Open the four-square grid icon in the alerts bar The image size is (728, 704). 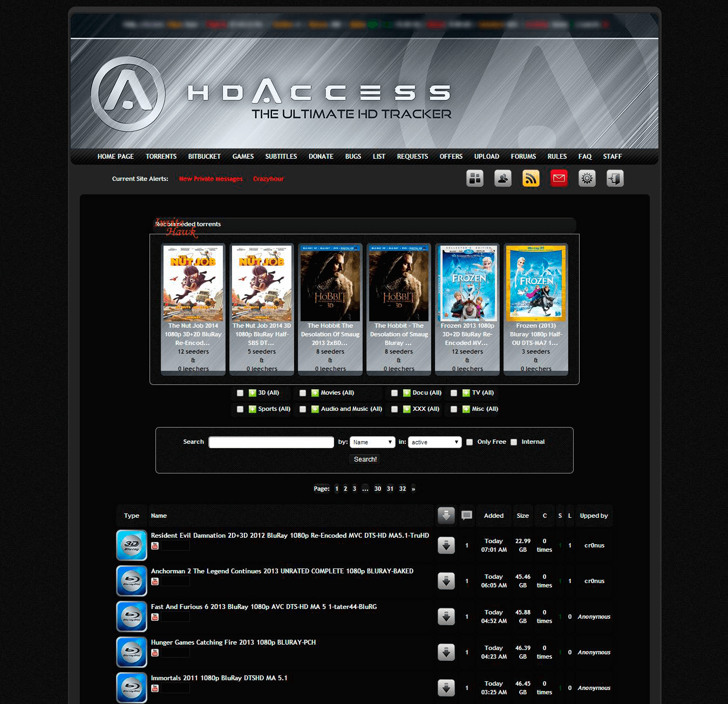pos(475,178)
